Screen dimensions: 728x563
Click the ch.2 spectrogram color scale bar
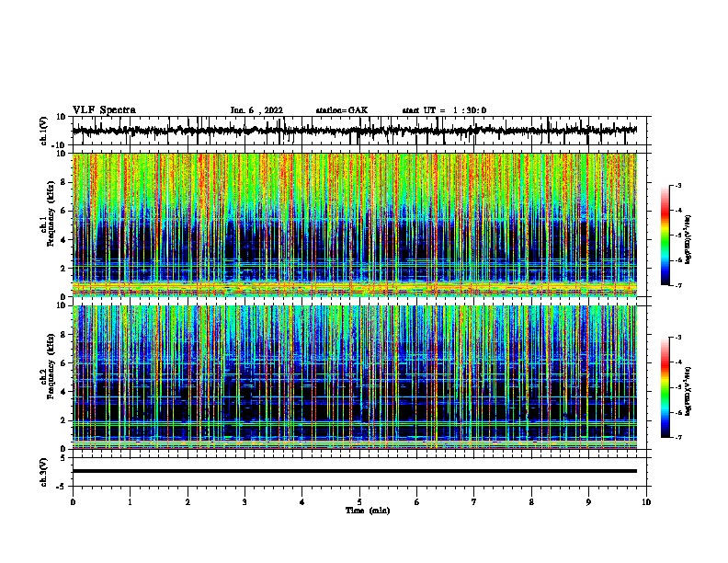665,387
